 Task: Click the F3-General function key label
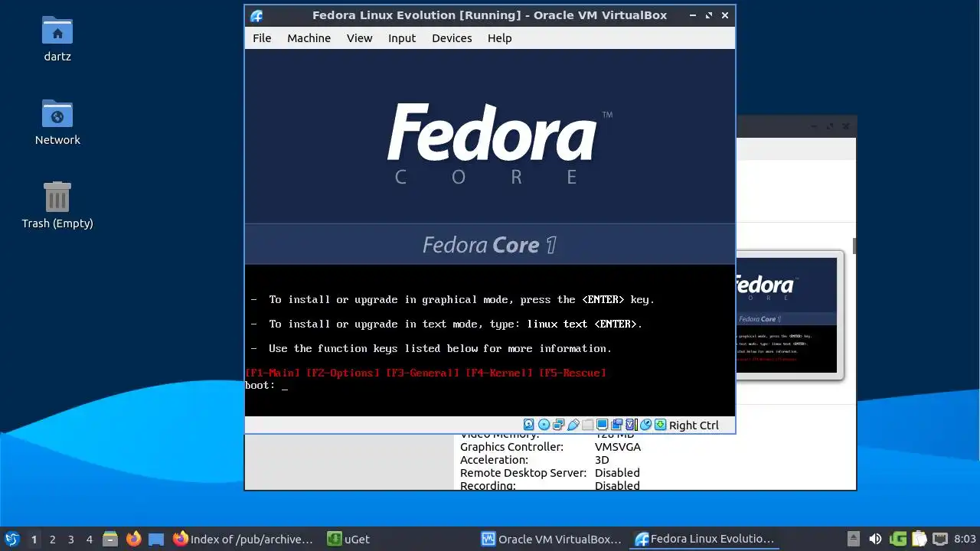423,373
